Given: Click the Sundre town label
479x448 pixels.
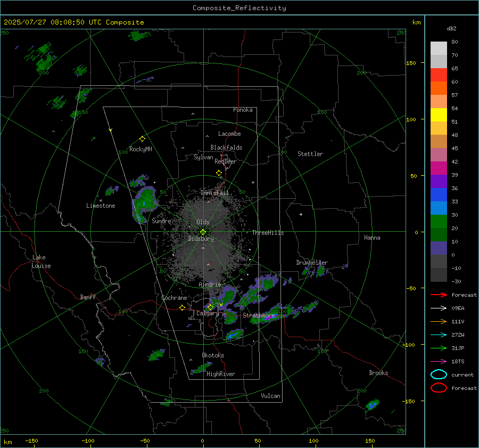Looking at the screenshot, I should click(161, 221).
